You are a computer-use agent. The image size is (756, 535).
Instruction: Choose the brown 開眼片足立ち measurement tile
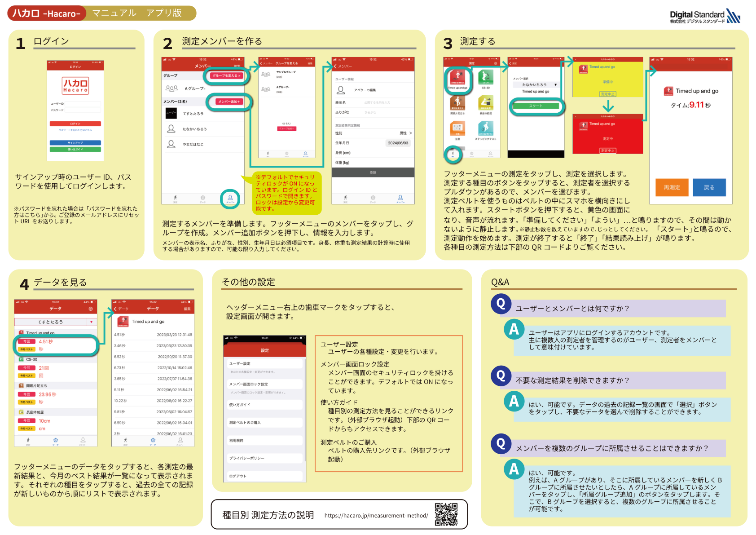(457, 103)
